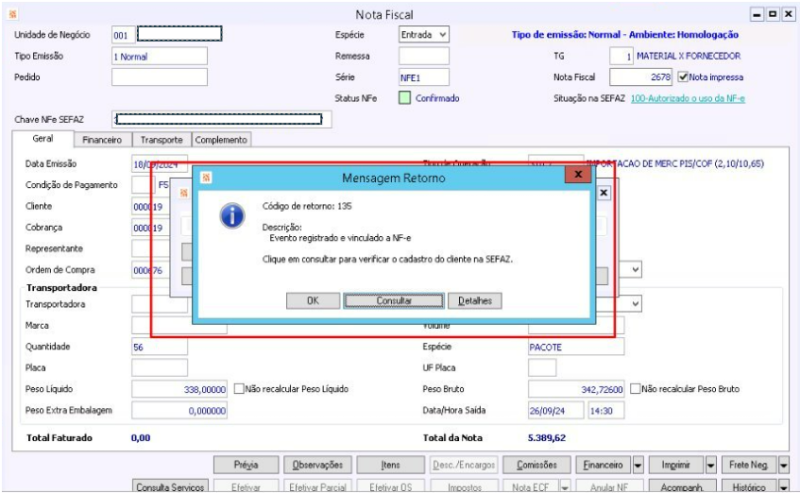800x493 pixels.
Task: Click the green Status NFe indicator
Action: (405, 98)
